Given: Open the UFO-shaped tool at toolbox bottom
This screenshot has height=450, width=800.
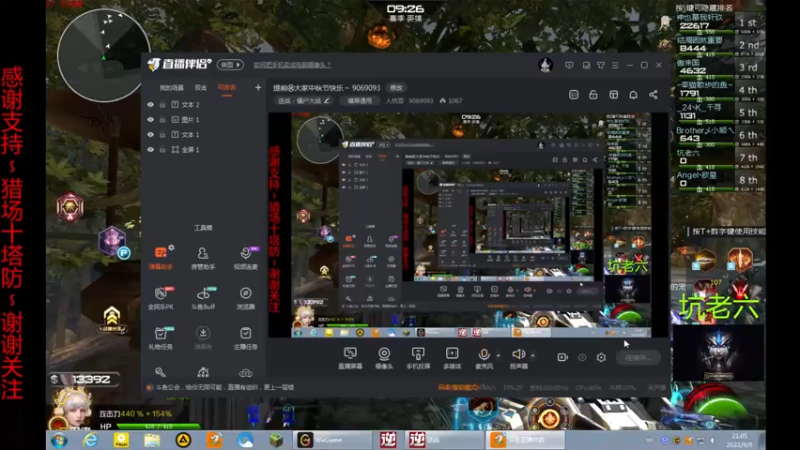Looking at the screenshot, I should click(245, 372).
